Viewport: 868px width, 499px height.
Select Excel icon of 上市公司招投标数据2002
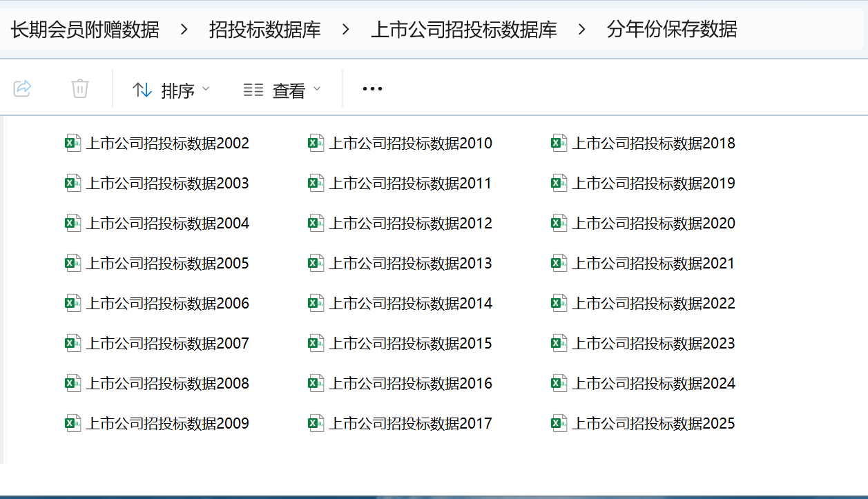(73, 143)
